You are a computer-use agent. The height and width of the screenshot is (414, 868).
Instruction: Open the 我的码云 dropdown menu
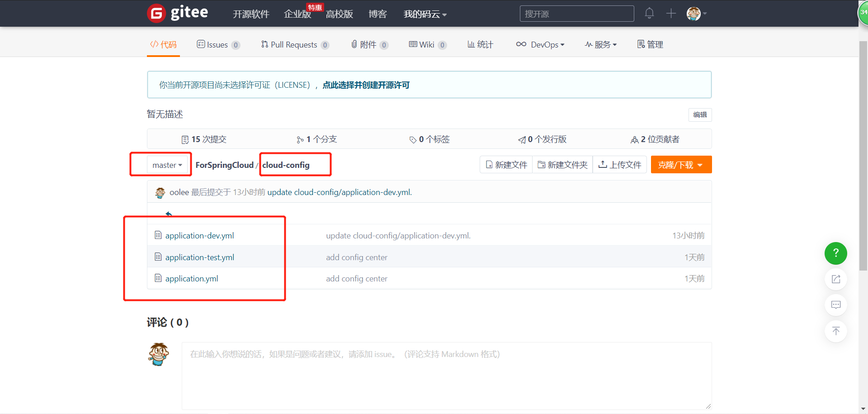425,14
